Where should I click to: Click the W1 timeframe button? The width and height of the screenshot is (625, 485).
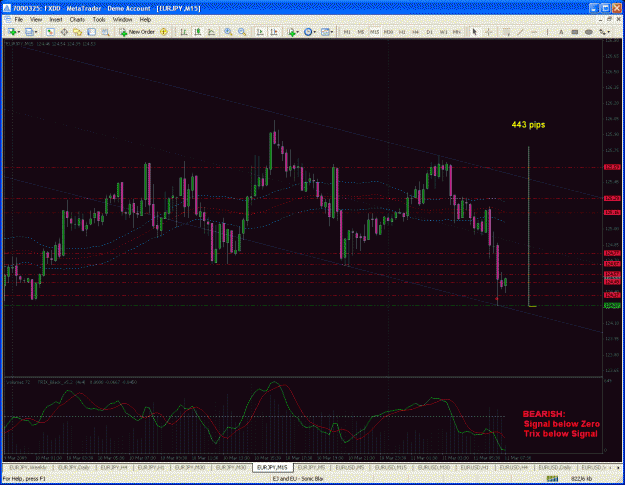[443, 32]
